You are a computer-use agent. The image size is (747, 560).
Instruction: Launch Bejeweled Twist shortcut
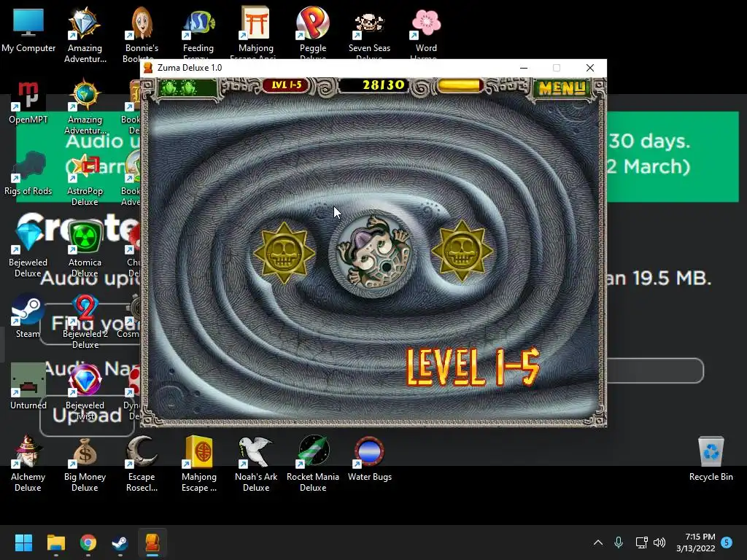(85, 393)
